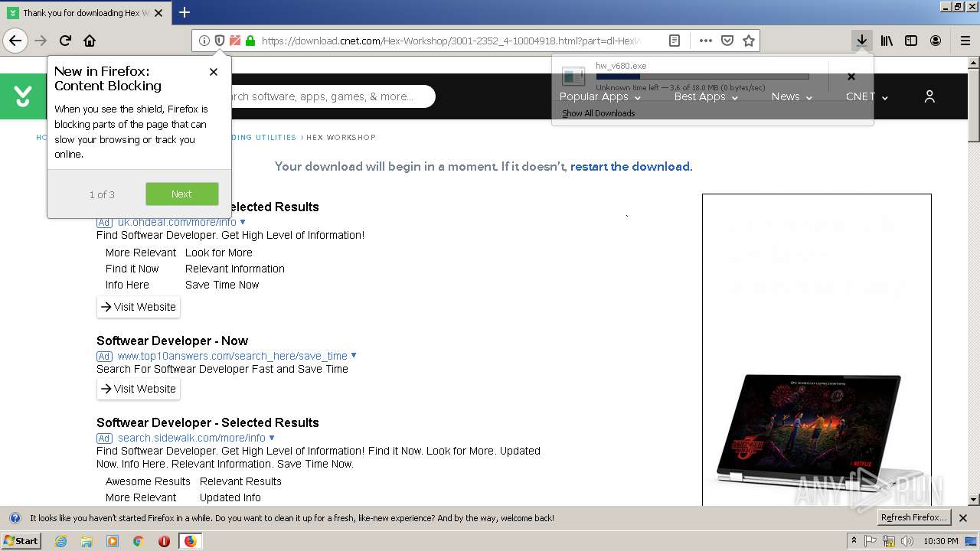
Task: Reload the current page
Action: (x=65, y=41)
